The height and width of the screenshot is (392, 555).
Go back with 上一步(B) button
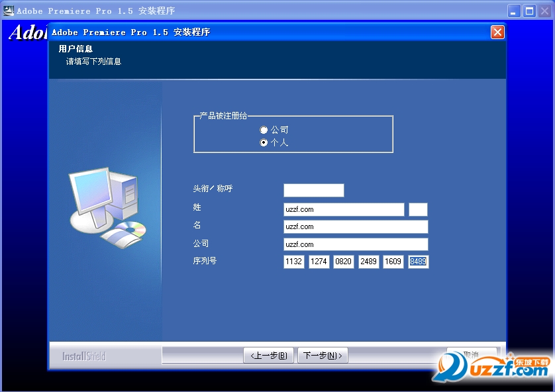pos(269,356)
